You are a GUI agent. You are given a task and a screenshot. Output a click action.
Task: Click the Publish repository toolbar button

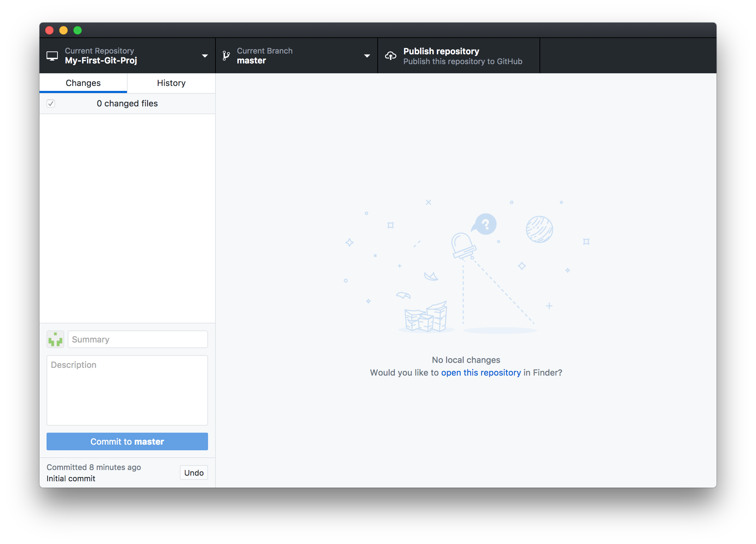(x=458, y=56)
